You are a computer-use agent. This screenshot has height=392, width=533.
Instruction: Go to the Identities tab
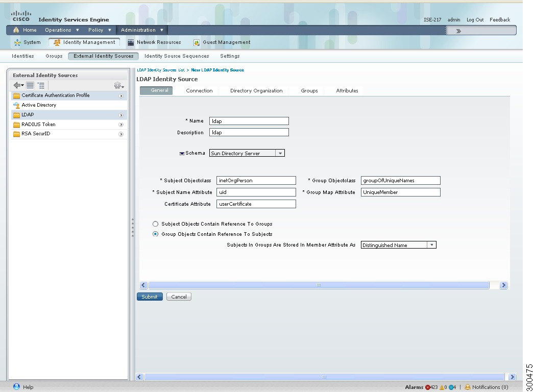point(23,56)
